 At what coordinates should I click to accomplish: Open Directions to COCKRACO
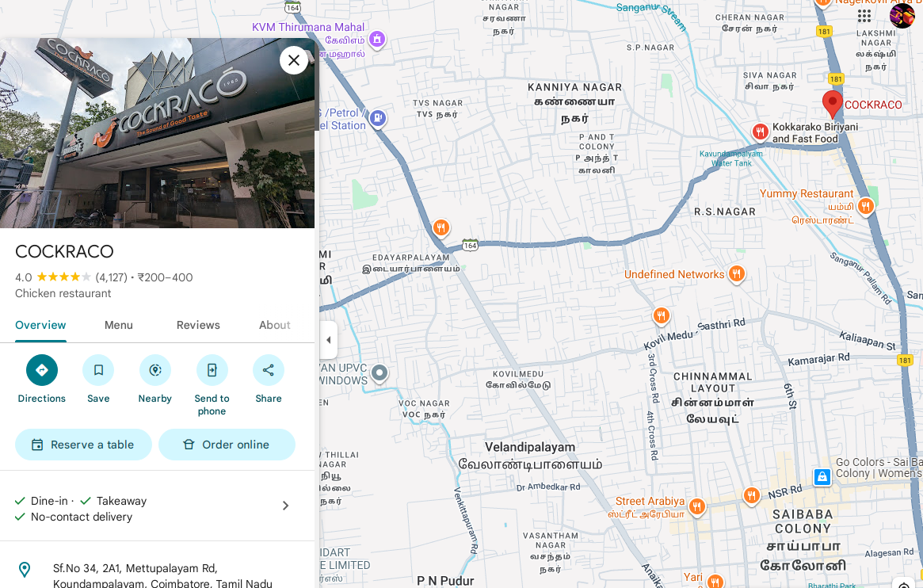[x=42, y=369]
